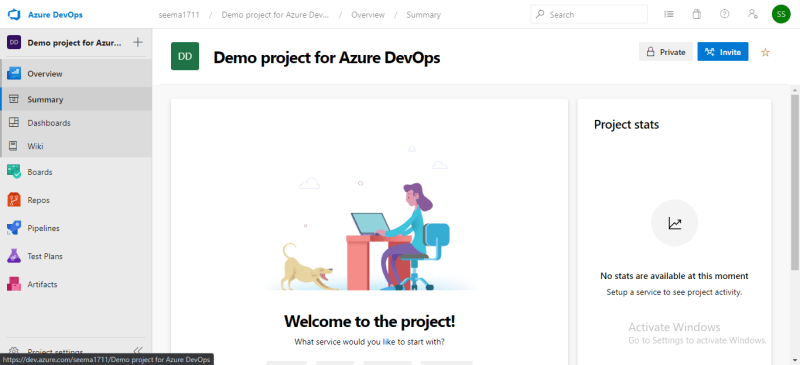Click 'What service would you like to start with?'

pos(369,342)
